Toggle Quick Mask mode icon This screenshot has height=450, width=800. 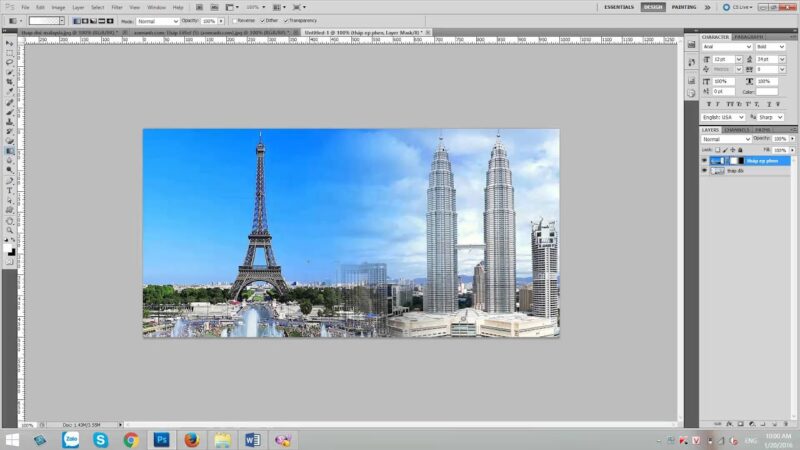(x=10, y=262)
